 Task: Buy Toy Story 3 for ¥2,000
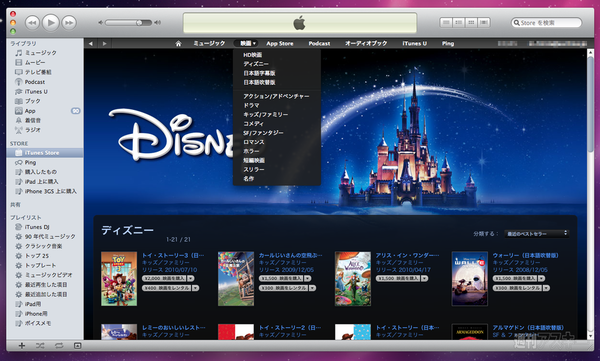pos(165,278)
